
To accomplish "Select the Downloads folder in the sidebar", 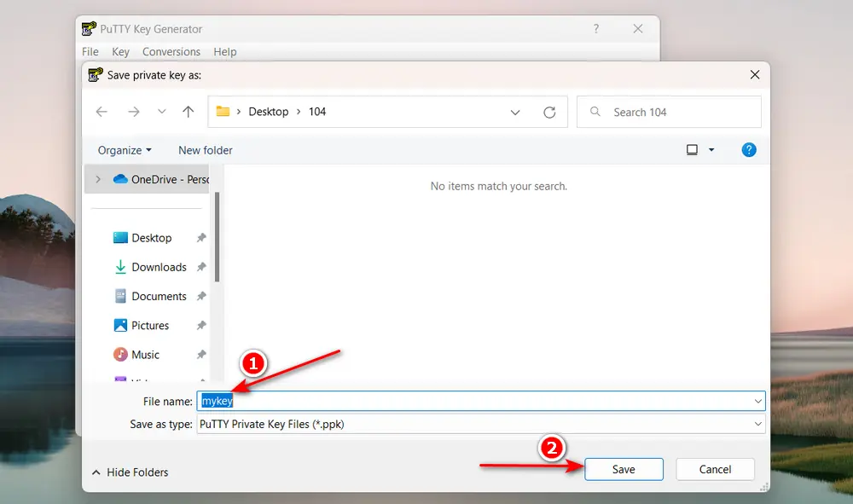I will (159, 267).
